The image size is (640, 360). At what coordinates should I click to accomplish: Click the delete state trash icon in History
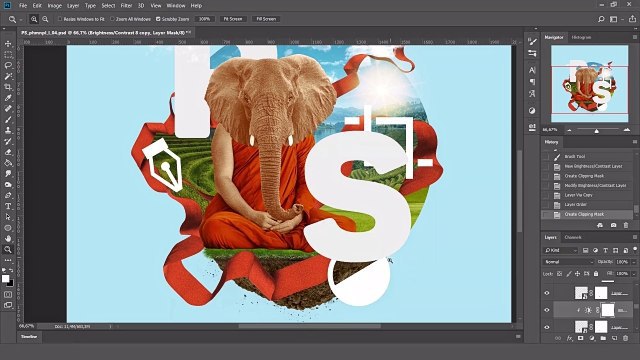[x=626, y=225]
